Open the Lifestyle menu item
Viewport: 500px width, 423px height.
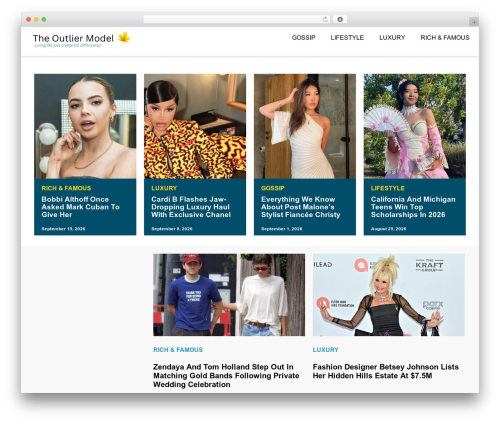click(x=347, y=38)
